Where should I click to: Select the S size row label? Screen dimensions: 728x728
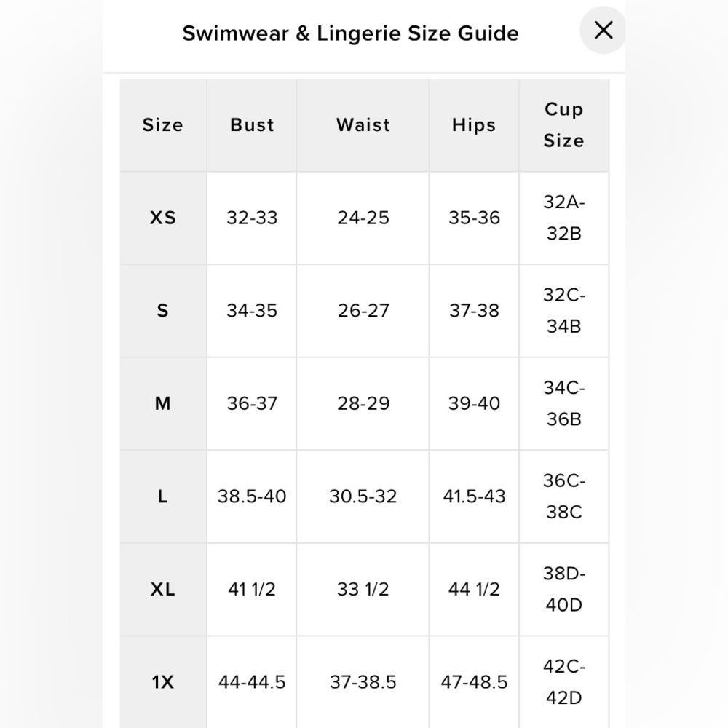tap(163, 311)
